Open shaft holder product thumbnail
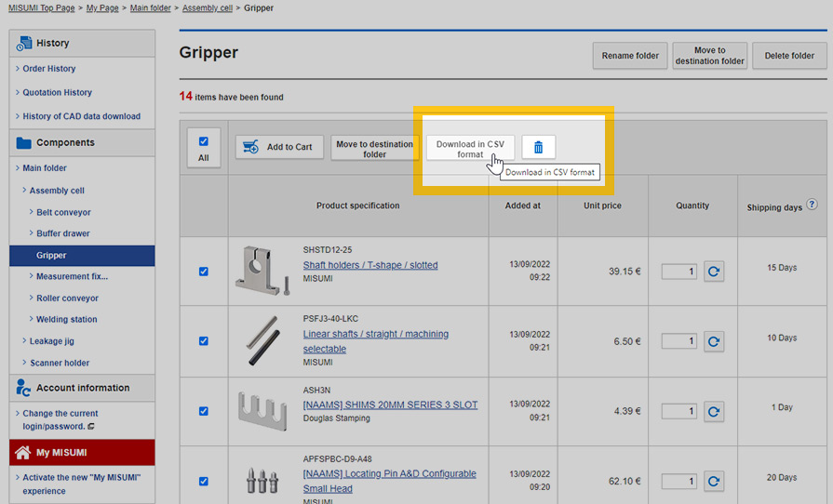The width and height of the screenshot is (833, 504). point(264,271)
